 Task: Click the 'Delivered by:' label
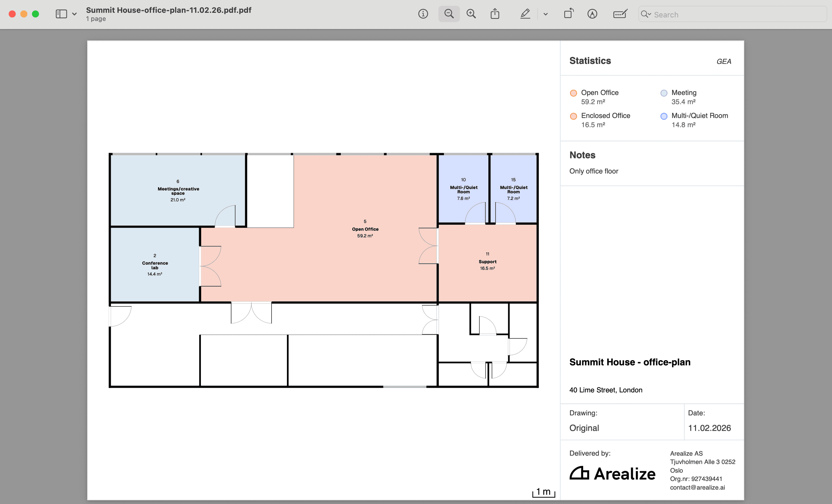pyautogui.click(x=590, y=453)
